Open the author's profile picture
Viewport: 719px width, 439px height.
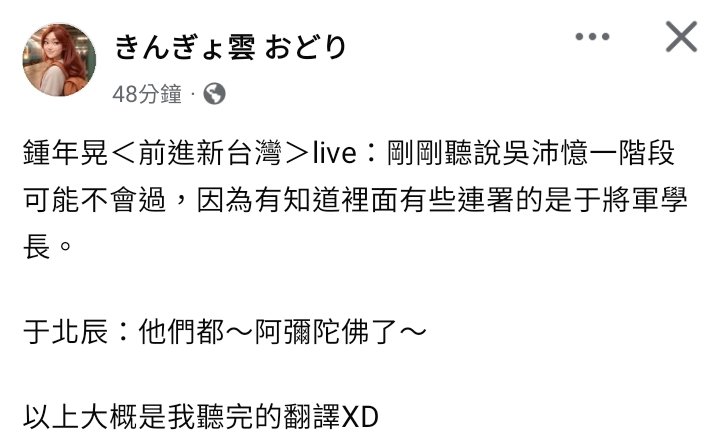point(59,60)
